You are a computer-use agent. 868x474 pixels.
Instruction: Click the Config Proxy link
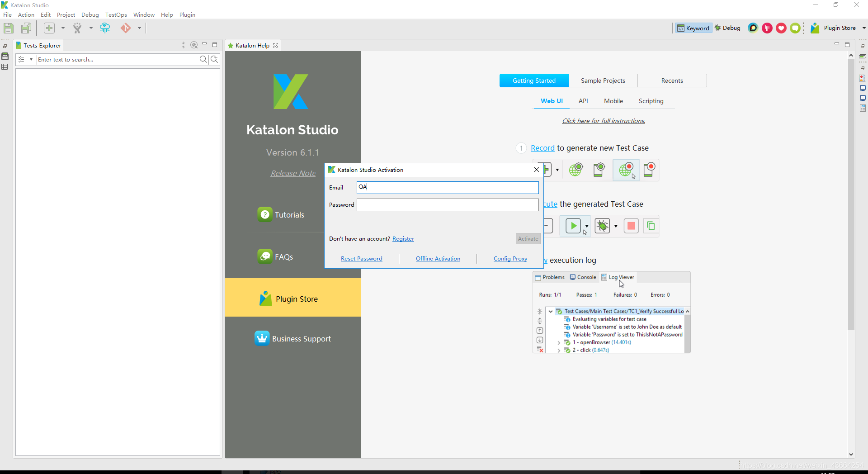point(510,259)
